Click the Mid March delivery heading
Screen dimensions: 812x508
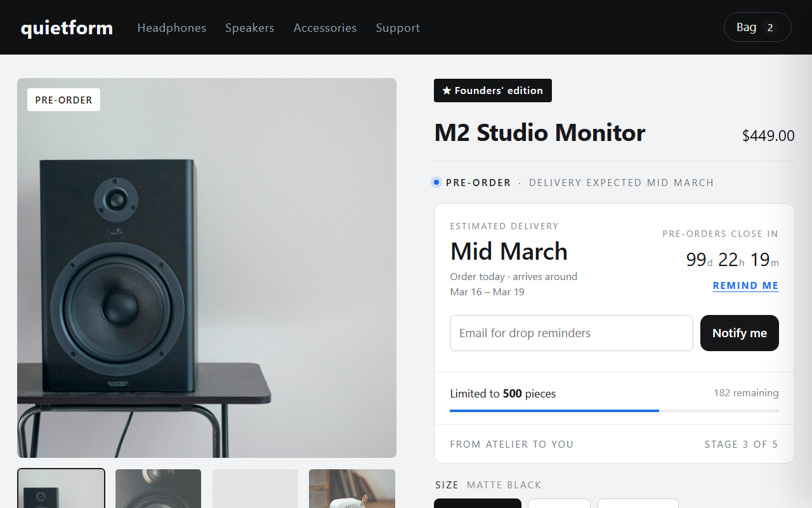point(509,251)
